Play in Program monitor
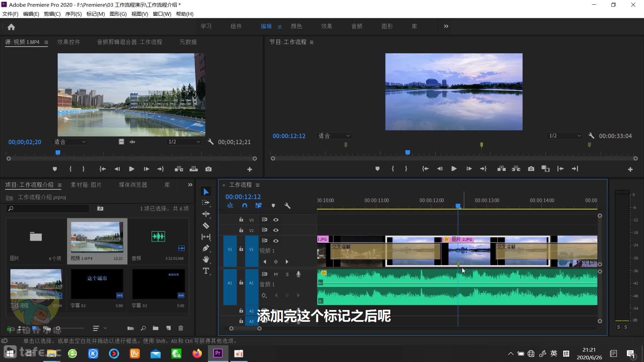644x362 pixels. click(x=454, y=169)
